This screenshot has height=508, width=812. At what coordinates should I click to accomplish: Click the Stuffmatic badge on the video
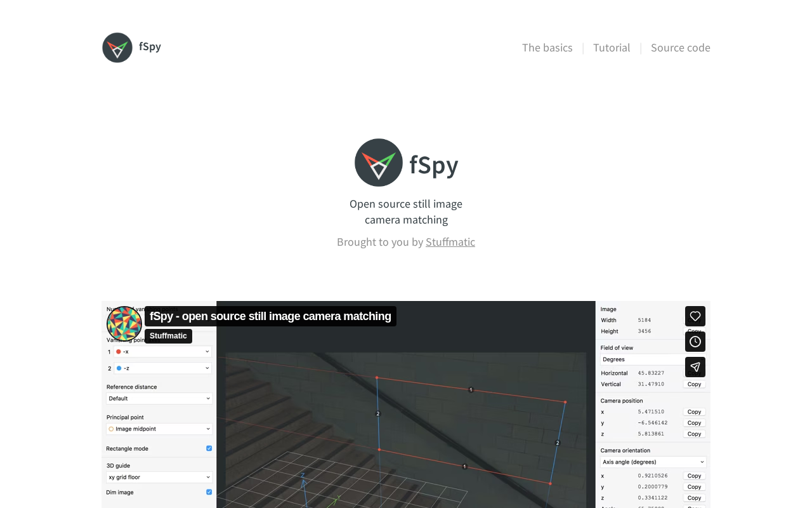168,336
